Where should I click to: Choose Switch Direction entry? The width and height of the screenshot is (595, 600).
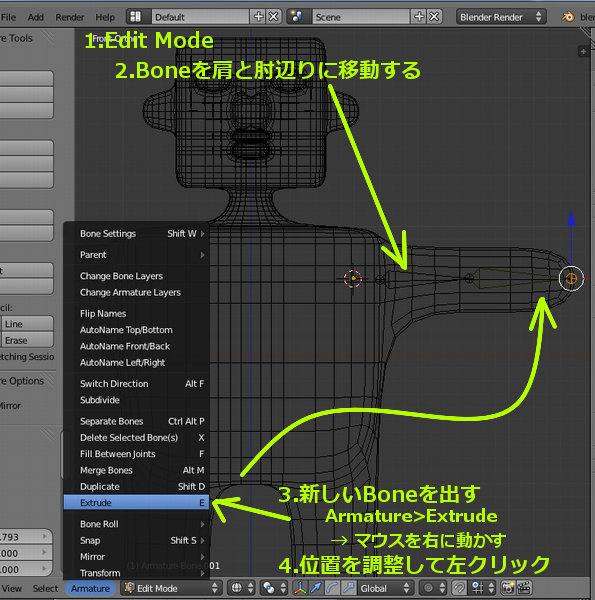tap(137, 383)
